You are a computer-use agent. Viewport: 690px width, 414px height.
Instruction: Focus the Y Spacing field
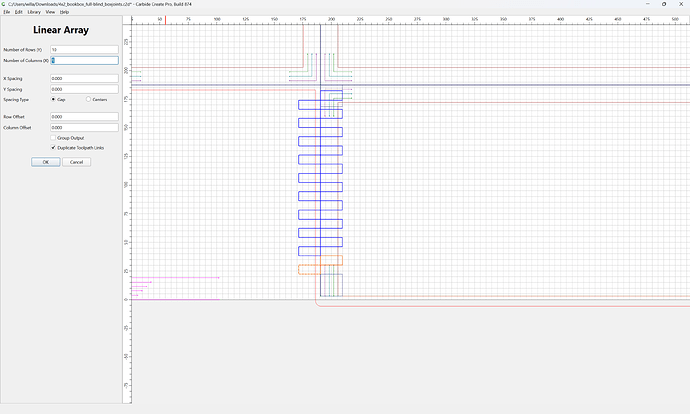(x=84, y=89)
